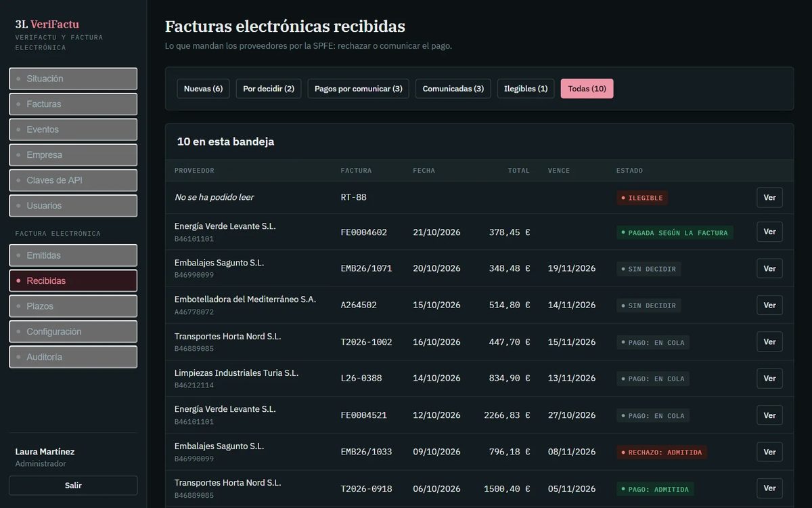Open the Eventos page
812x508 pixels.
[73, 129]
